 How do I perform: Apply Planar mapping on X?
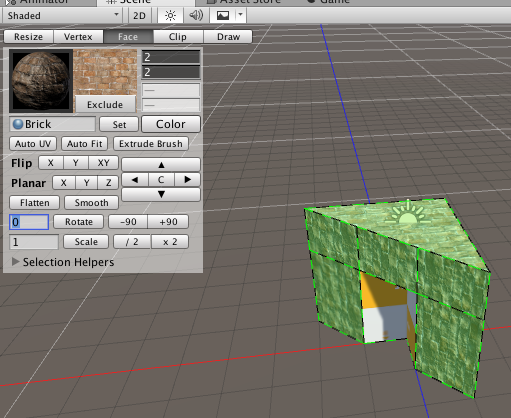[x=64, y=183]
